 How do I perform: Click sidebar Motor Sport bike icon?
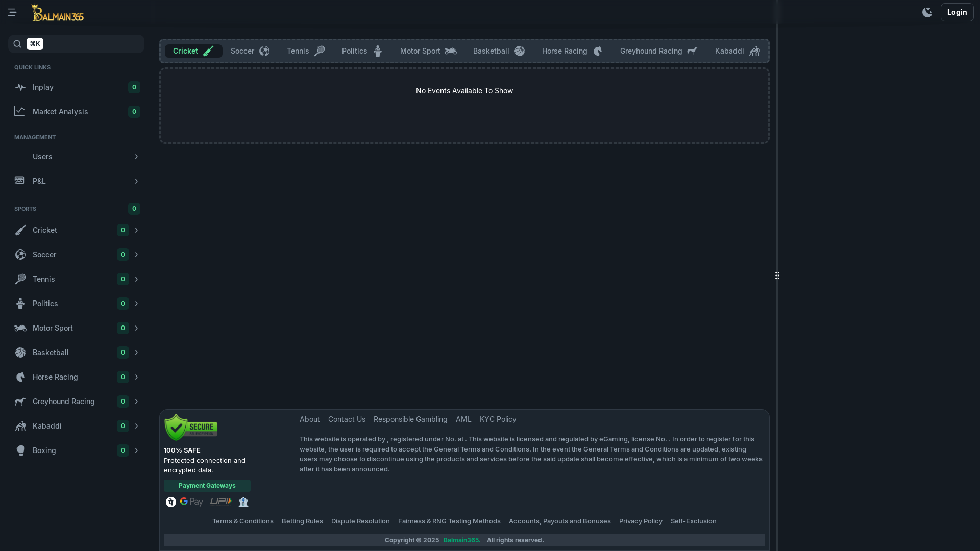(x=20, y=328)
